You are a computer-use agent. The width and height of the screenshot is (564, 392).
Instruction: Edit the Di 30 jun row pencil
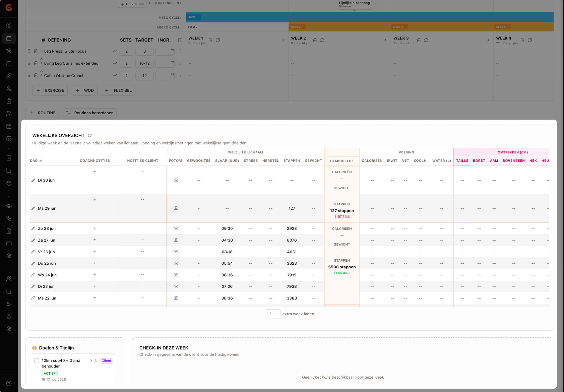coord(33,180)
